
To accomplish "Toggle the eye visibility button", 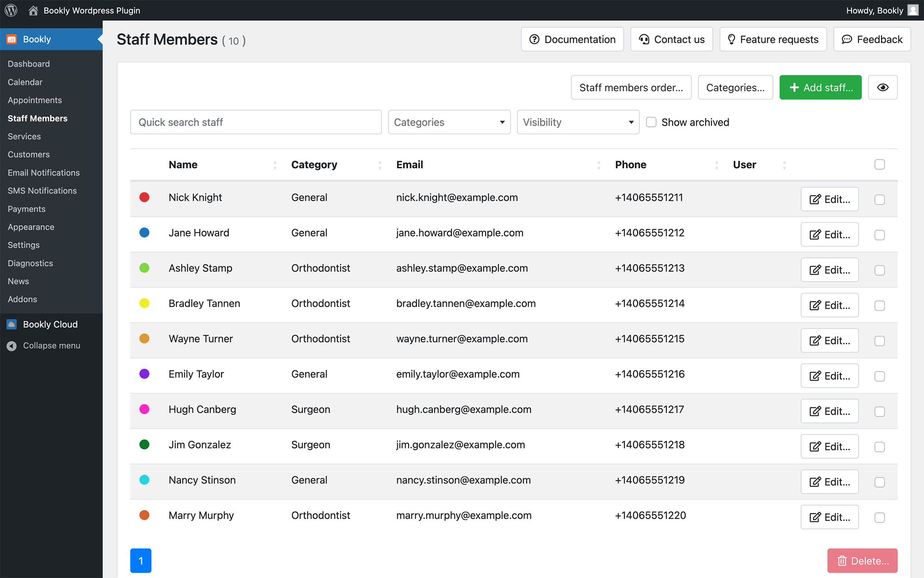I will [882, 87].
